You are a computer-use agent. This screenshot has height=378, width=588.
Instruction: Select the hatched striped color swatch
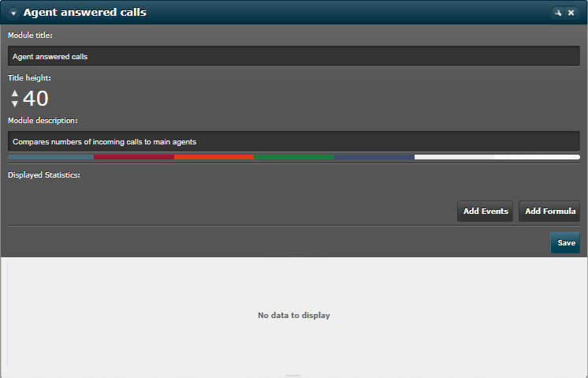pyautogui.click(x=537, y=157)
